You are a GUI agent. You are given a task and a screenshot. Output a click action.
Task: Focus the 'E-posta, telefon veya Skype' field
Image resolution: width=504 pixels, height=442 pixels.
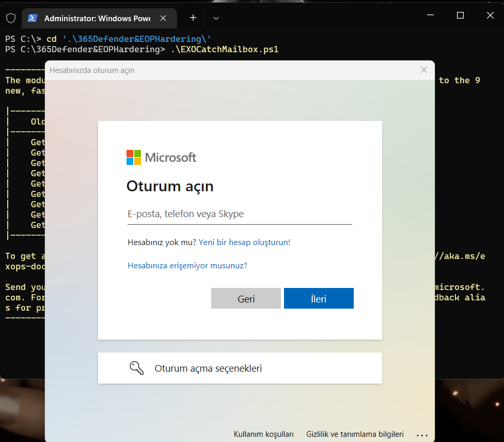click(240, 214)
